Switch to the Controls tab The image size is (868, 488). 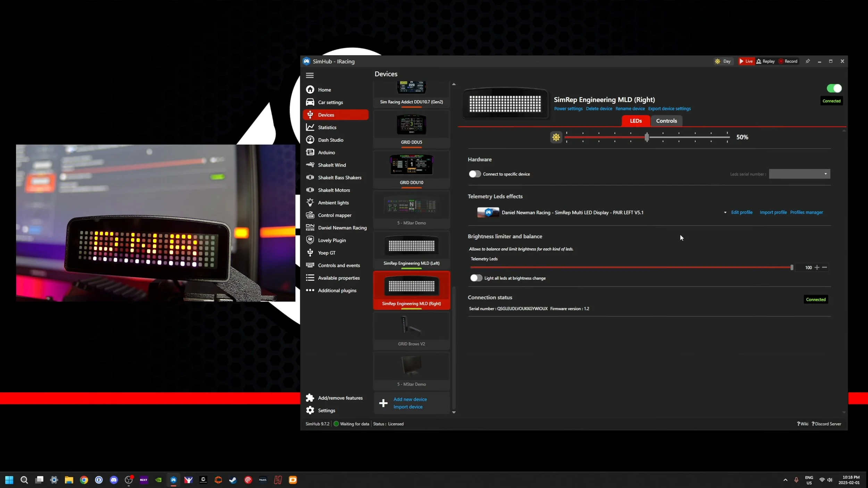(x=666, y=121)
